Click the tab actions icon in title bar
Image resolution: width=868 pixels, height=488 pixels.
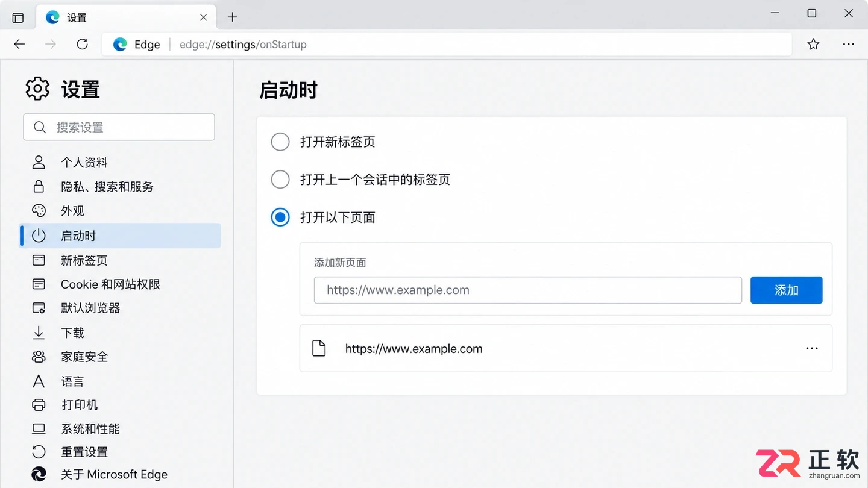tap(18, 17)
